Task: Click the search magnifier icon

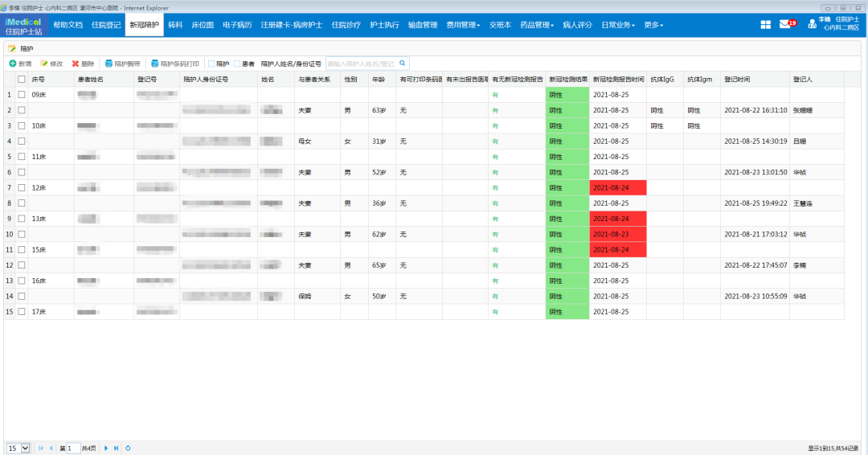Action: coord(403,63)
